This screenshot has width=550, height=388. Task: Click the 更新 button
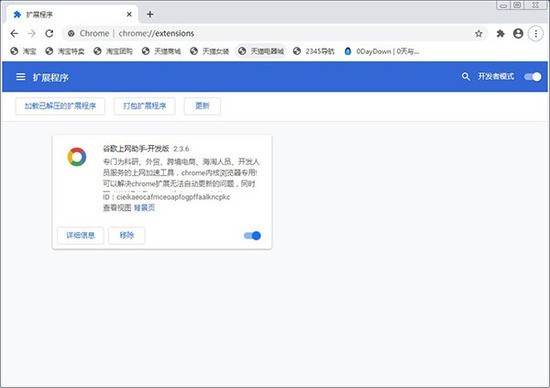(x=202, y=106)
